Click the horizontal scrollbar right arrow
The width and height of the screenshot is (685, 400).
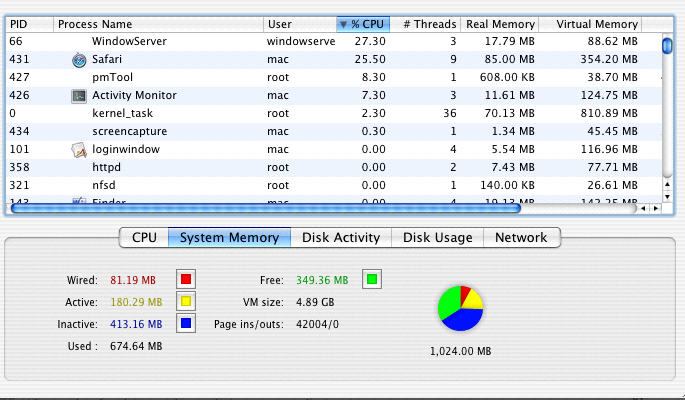coord(656,209)
